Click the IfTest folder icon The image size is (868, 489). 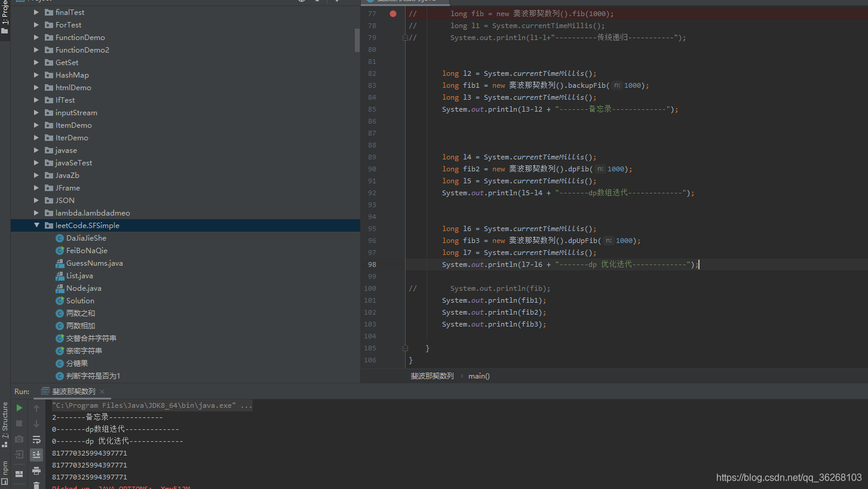49,100
